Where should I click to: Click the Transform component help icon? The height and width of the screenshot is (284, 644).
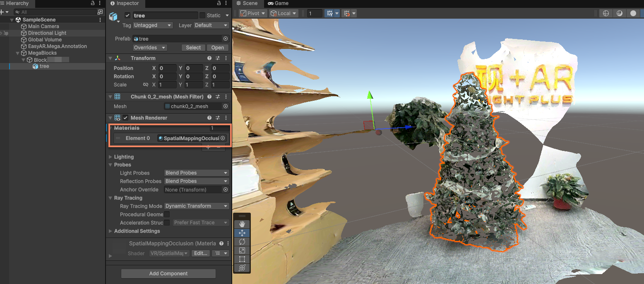209,58
